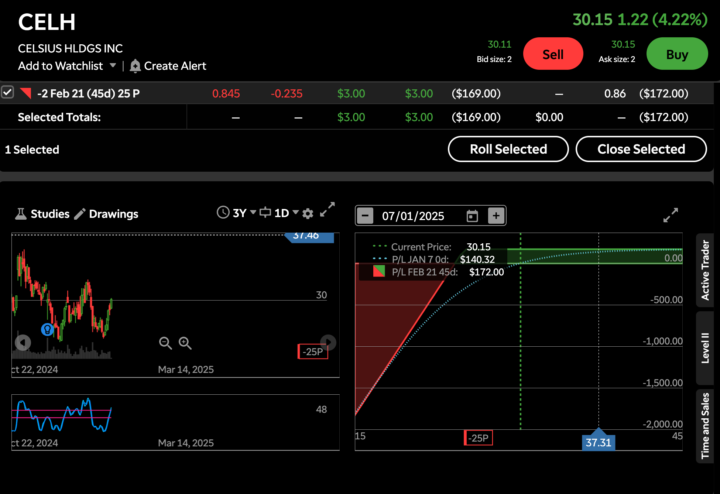
Task: Click Current Price 30.15 legend entry
Action: click(x=432, y=247)
